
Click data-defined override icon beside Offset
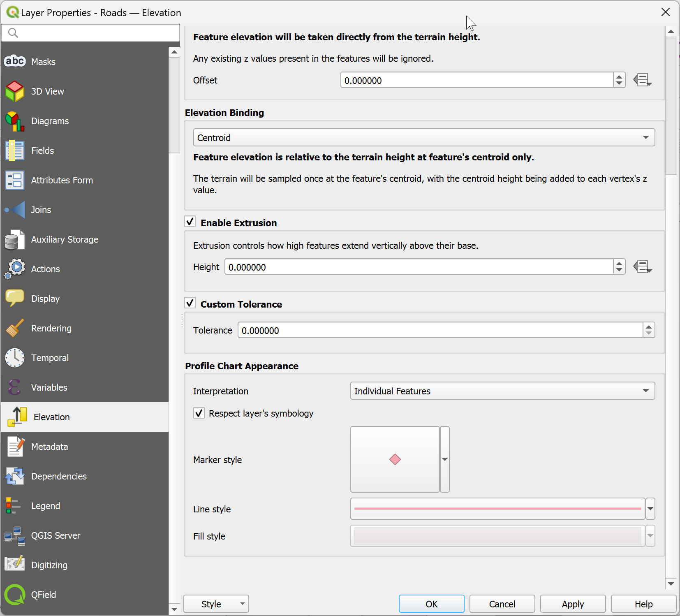click(x=642, y=80)
